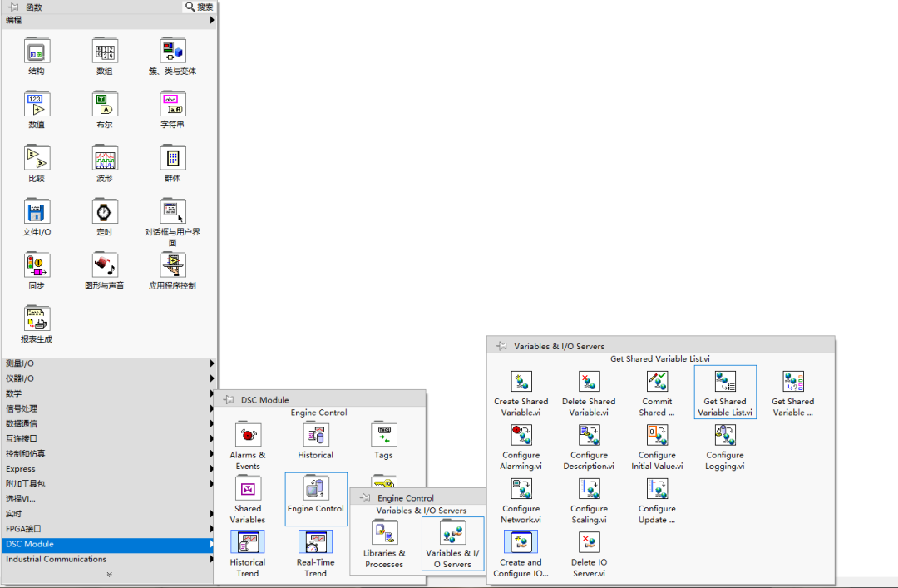Open the Shared Variables subpalette in DSC Module
This screenshot has height=588, width=898.
pos(248,489)
